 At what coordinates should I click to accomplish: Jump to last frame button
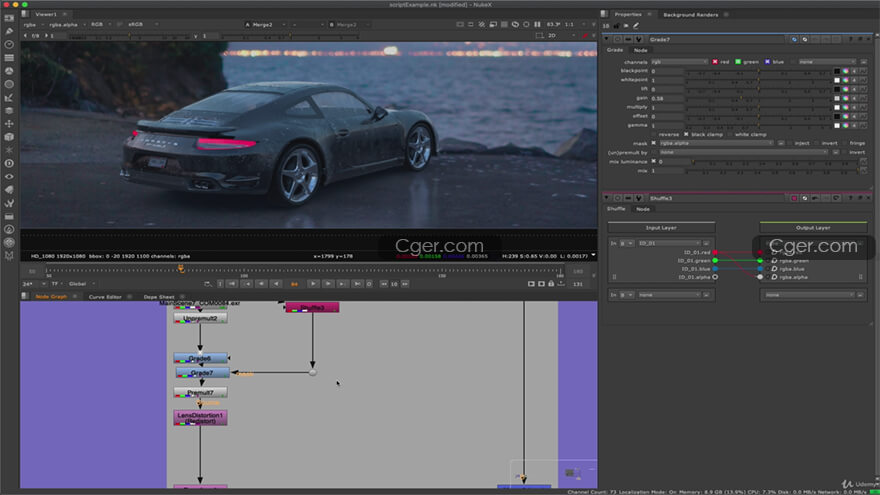(357, 284)
